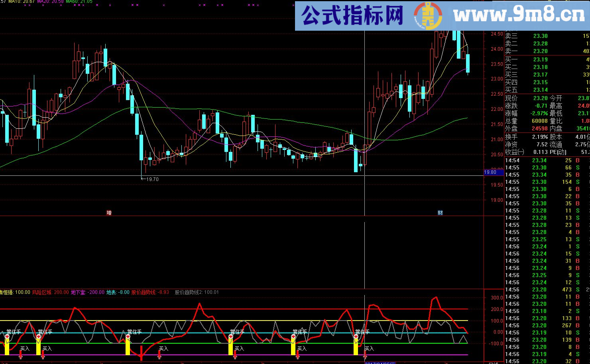Click the 今开 opening price label
This screenshot has height=364, width=590.
(556, 98)
